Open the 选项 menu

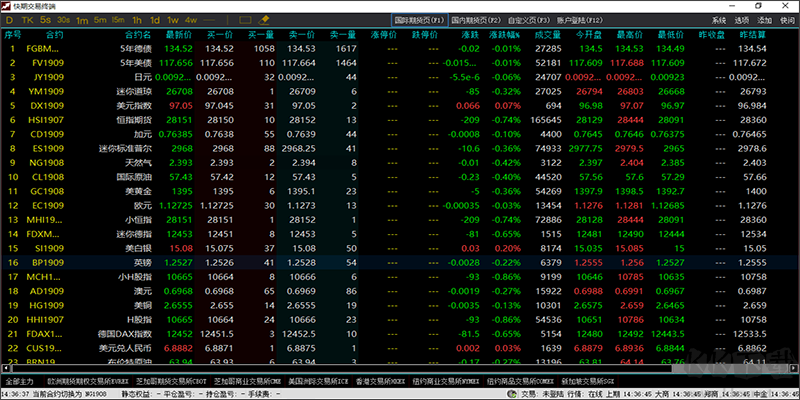click(x=741, y=20)
